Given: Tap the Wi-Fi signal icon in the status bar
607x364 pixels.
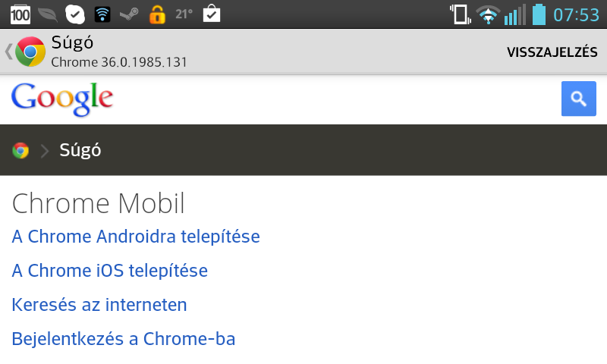Looking at the screenshot, I should click(x=488, y=14).
